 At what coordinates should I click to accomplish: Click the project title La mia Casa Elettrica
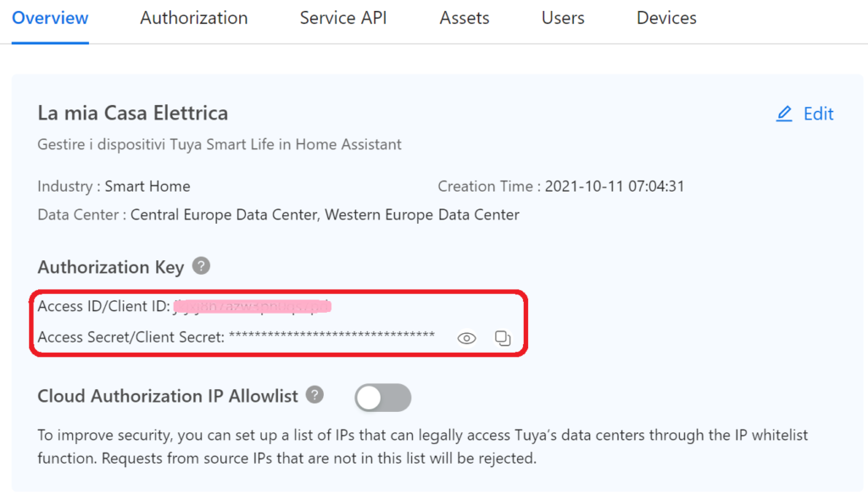pos(133,113)
